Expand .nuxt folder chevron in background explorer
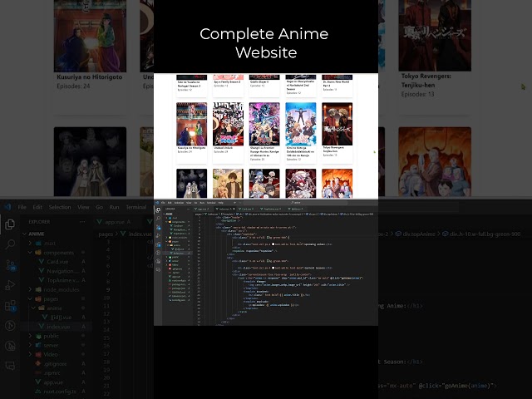Image resolution: width=532 pixels, height=399 pixels. [x=31, y=244]
